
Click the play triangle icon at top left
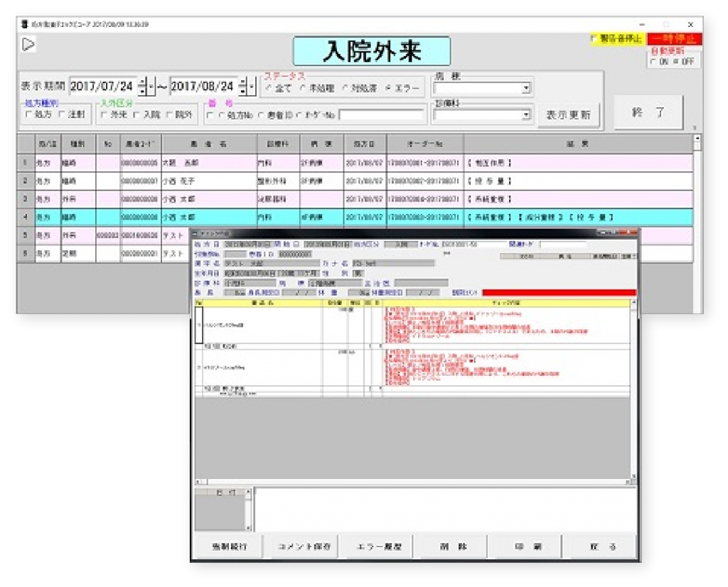(x=28, y=45)
